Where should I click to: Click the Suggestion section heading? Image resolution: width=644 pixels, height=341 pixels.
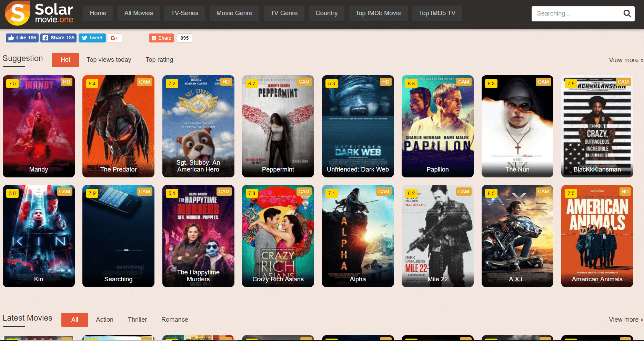23,59
